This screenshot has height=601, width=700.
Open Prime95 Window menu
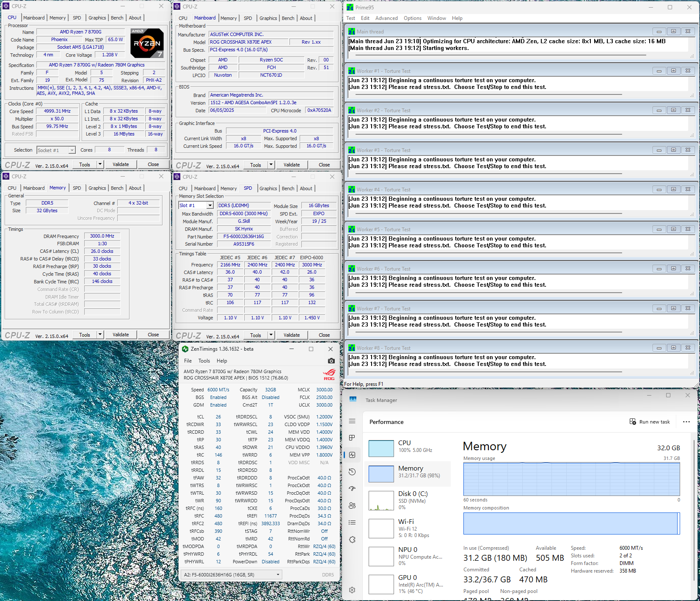[436, 18]
